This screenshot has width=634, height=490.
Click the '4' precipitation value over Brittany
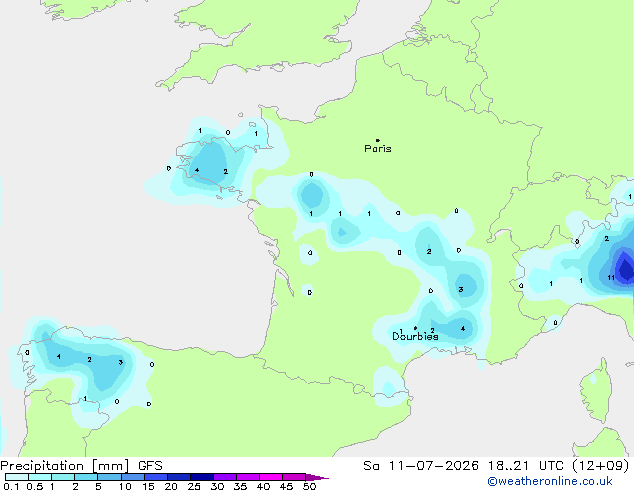click(x=197, y=170)
